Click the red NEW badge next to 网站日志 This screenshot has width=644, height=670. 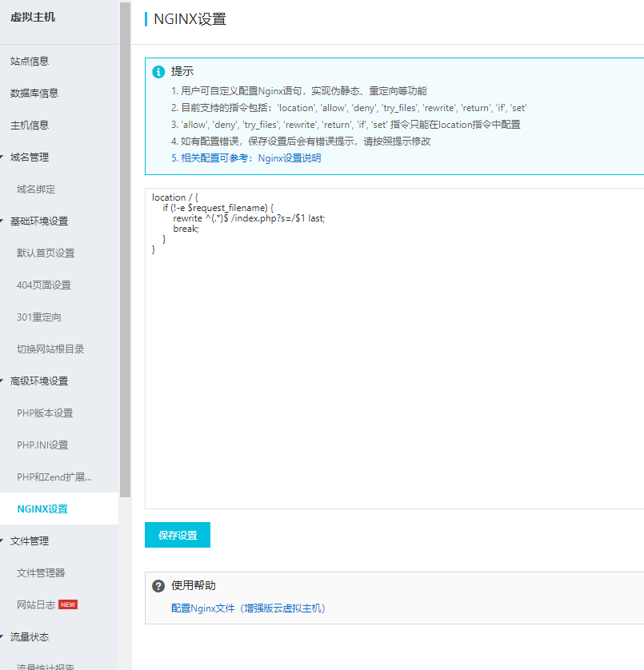[67, 604]
